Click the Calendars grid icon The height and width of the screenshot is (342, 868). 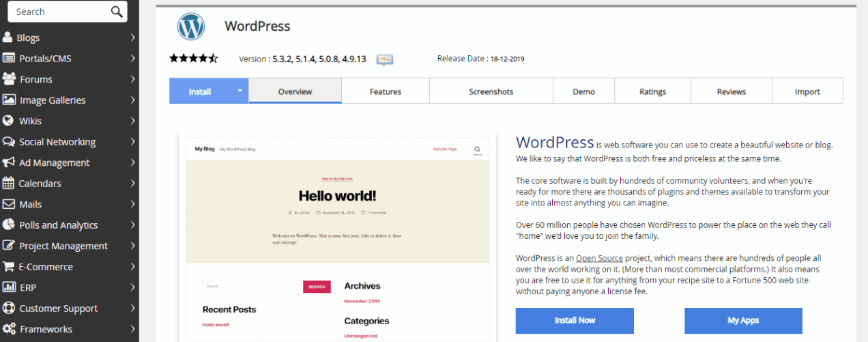tap(8, 183)
